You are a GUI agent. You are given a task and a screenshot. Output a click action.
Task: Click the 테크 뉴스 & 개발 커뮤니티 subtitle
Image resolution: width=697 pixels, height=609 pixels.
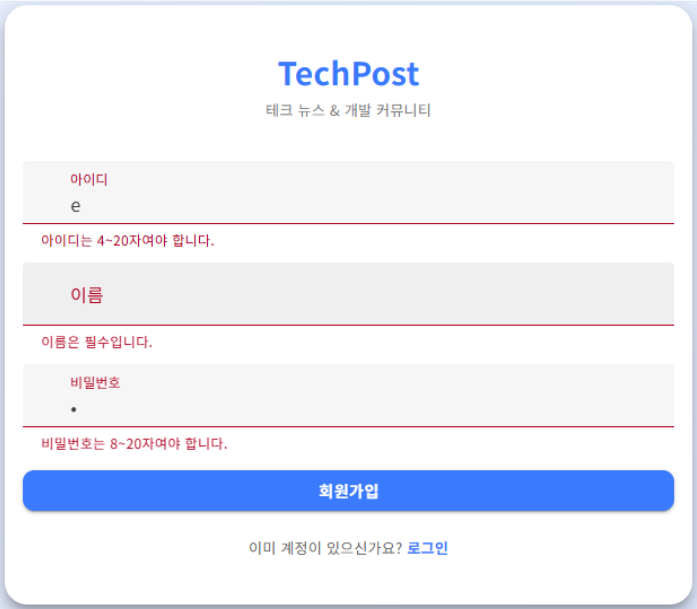click(x=348, y=110)
